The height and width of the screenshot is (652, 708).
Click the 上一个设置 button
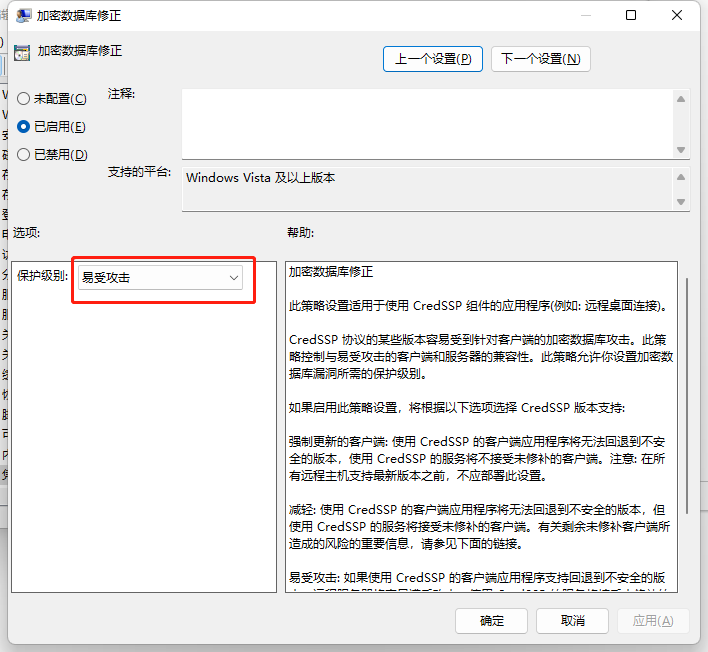click(x=433, y=59)
